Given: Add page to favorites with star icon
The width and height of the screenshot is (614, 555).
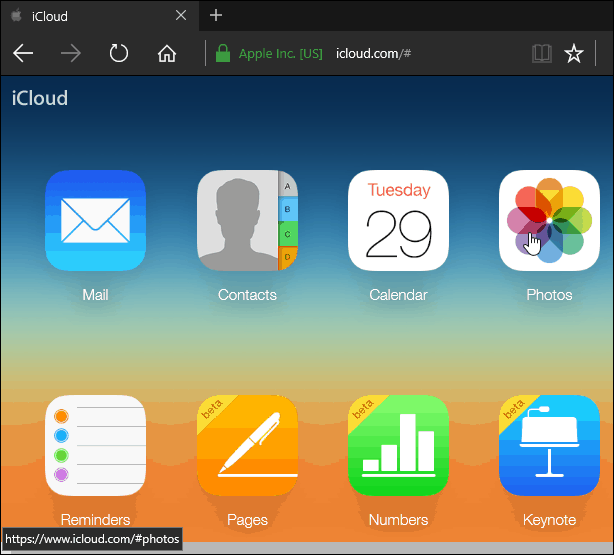Looking at the screenshot, I should point(574,53).
